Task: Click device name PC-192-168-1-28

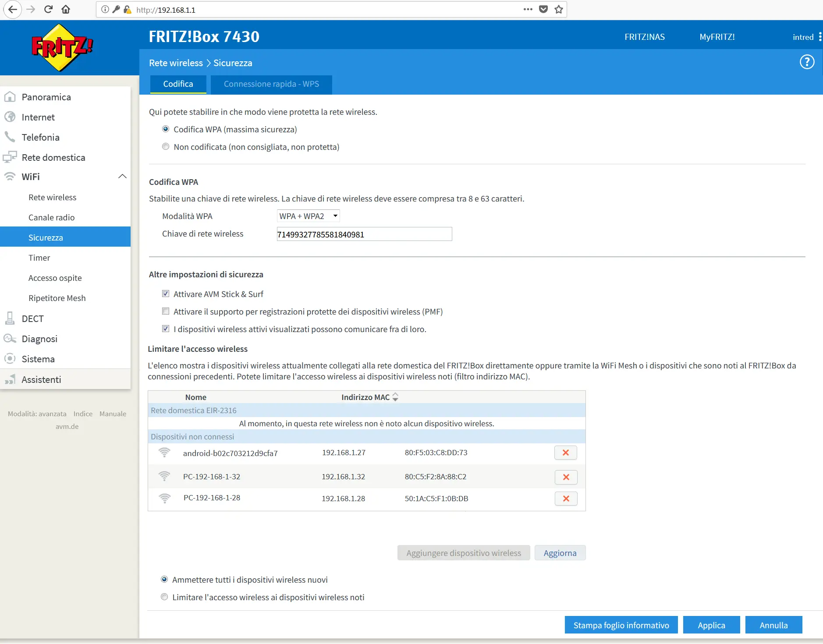Action: pyautogui.click(x=212, y=498)
